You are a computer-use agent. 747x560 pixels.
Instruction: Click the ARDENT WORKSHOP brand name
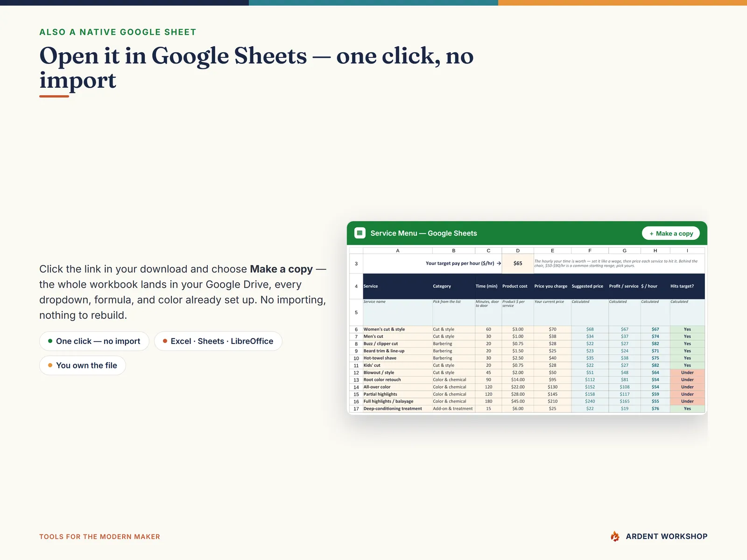coord(666,537)
